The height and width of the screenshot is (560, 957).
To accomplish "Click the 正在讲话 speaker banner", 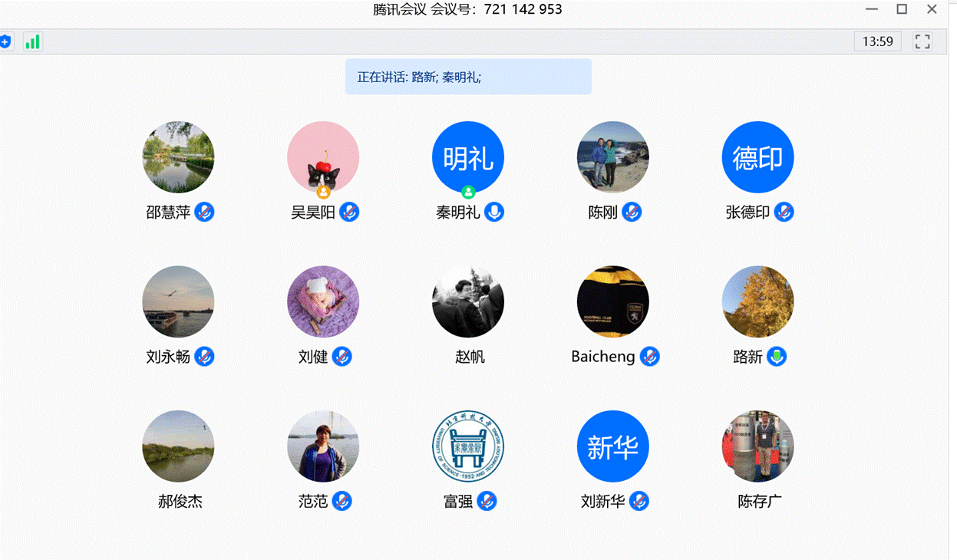I will [x=467, y=77].
